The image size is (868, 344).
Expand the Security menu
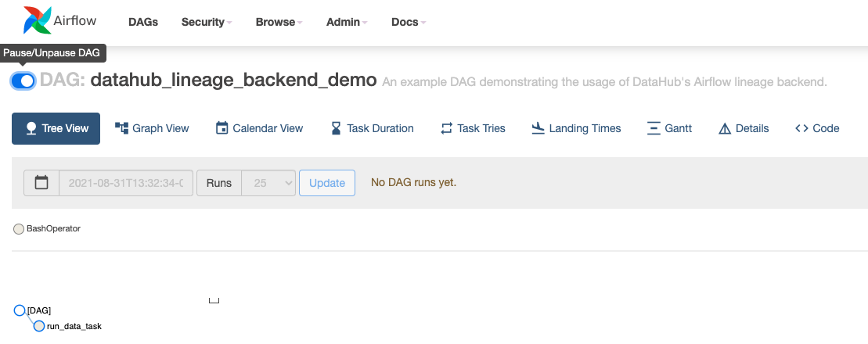point(207,22)
